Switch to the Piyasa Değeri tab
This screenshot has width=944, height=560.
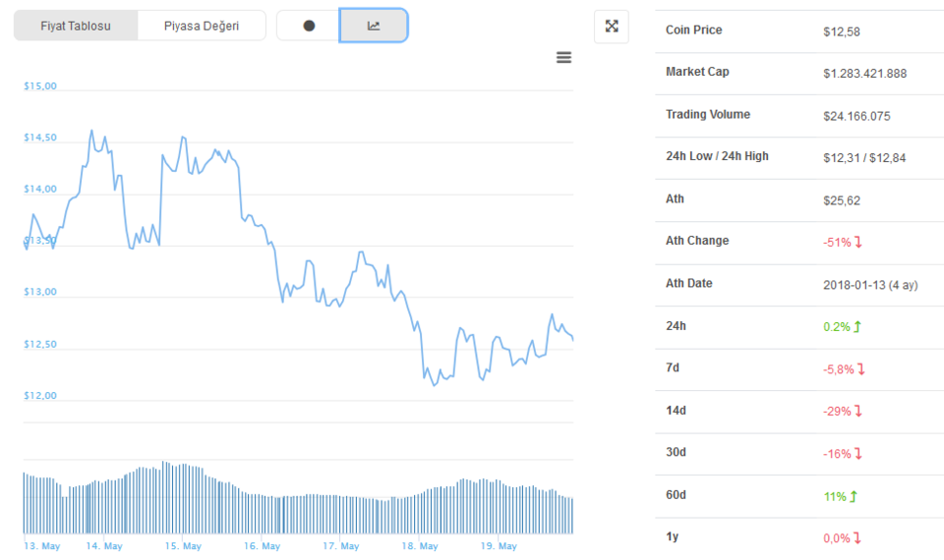tap(202, 26)
